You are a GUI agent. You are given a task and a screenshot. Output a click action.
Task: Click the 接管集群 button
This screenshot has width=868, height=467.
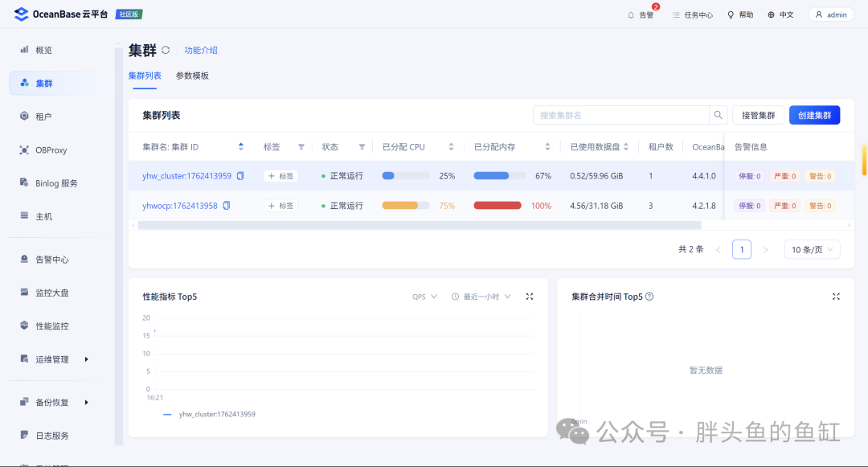click(x=759, y=115)
